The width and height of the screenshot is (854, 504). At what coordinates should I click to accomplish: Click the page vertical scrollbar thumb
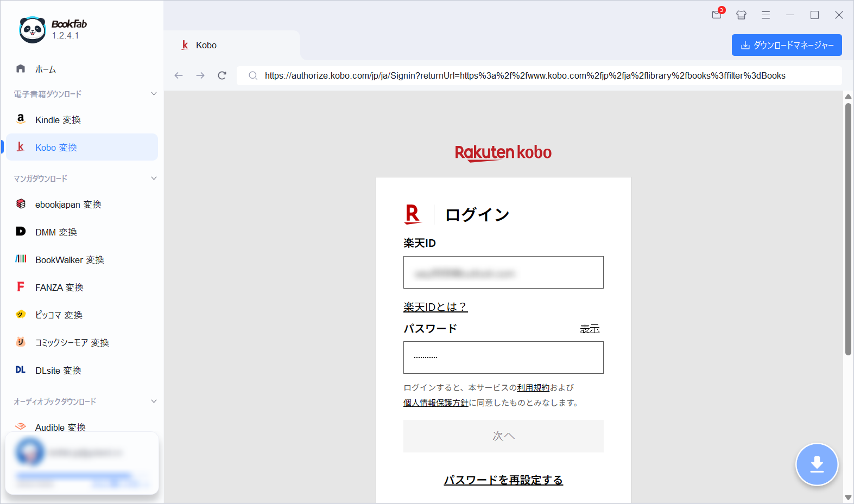coord(848,228)
